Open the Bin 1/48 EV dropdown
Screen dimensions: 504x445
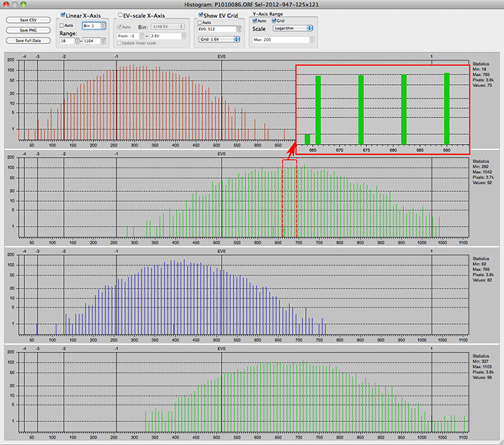tap(168, 26)
